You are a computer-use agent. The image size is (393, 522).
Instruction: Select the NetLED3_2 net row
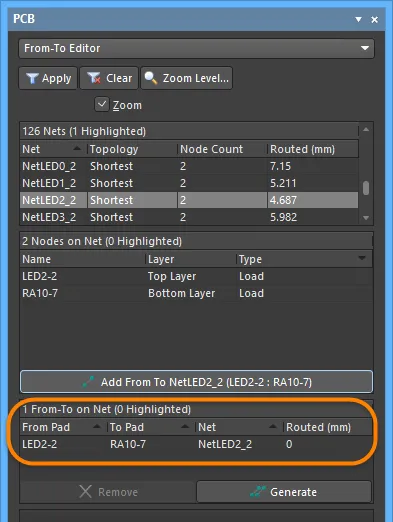(189, 217)
